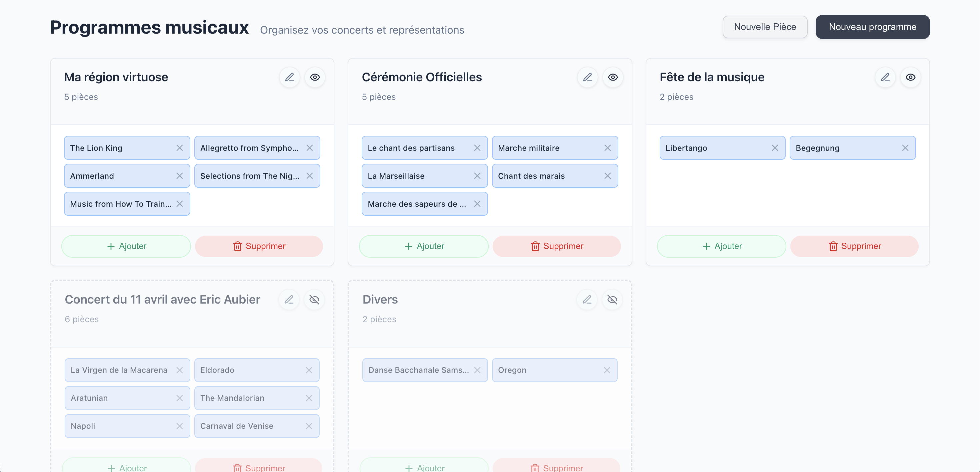Edit the Fête de la musique program
The height and width of the screenshot is (472, 980).
[x=885, y=77]
